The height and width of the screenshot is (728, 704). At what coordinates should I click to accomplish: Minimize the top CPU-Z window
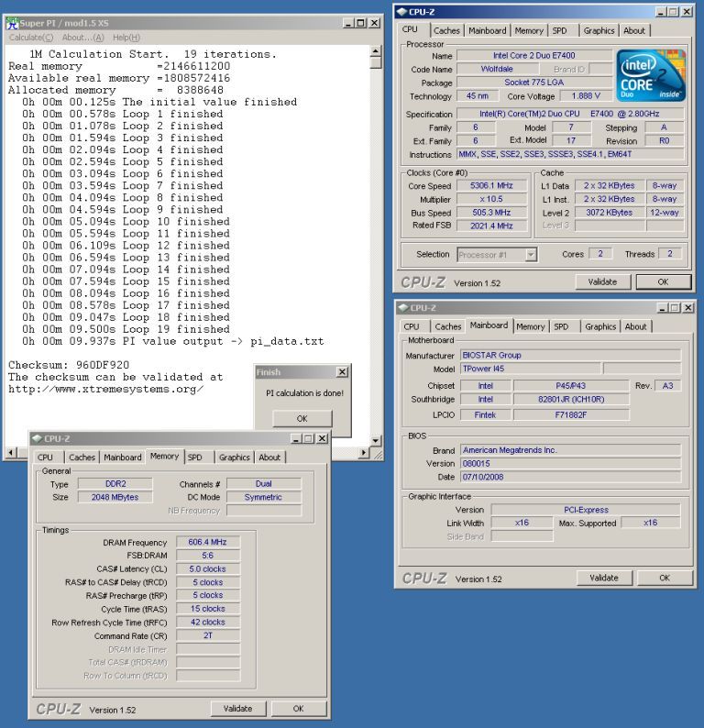tap(660, 12)
